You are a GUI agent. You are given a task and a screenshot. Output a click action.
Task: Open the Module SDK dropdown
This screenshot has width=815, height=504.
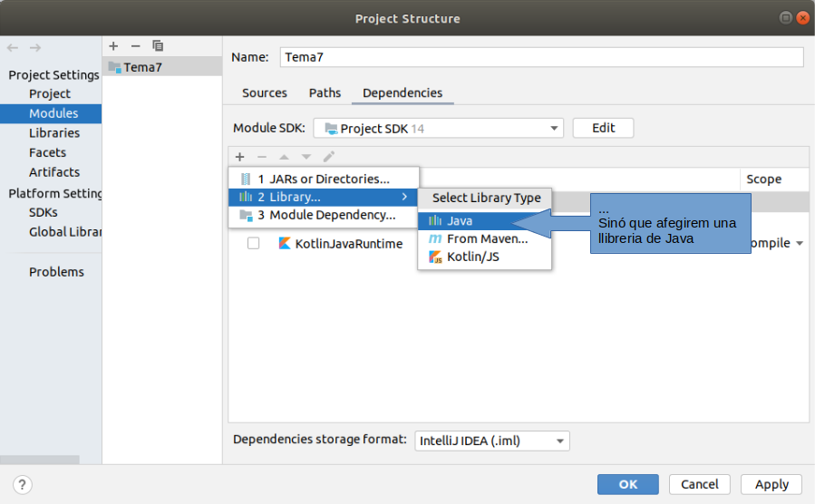point(438,129)
